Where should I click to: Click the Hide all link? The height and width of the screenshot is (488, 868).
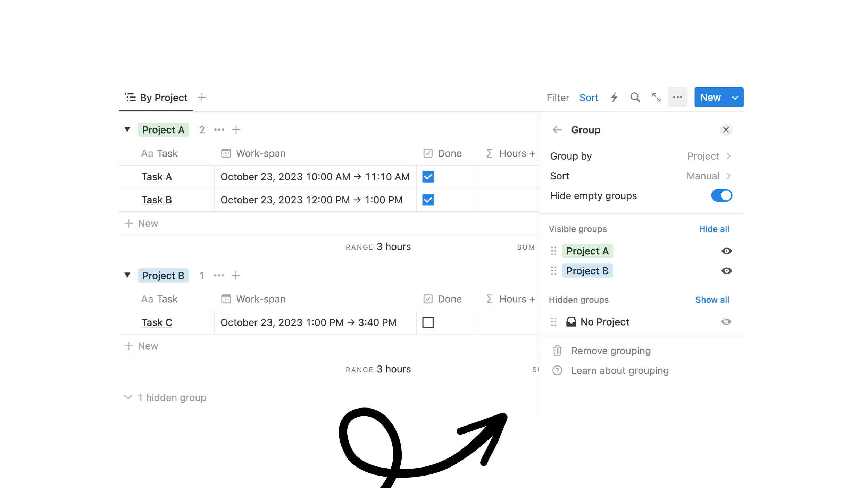pyautogui.click(x=714, y=229)
